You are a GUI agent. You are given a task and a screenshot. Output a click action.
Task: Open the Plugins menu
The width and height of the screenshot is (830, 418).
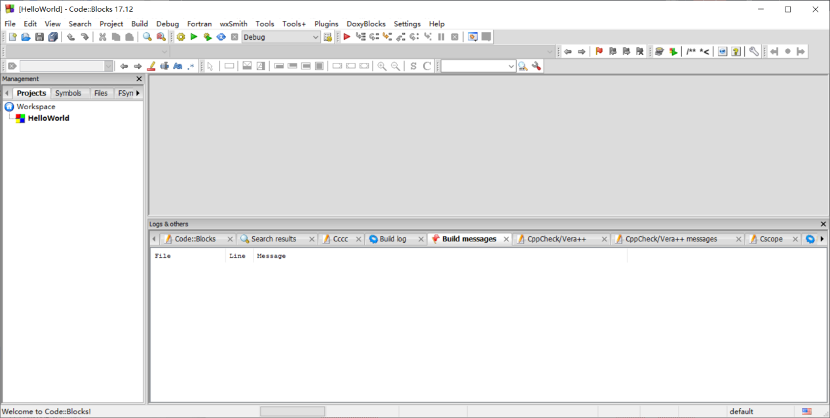click(326, 24)
